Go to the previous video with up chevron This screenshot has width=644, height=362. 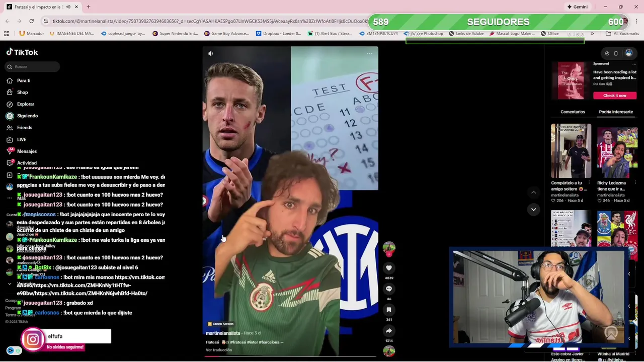(534, 192)
